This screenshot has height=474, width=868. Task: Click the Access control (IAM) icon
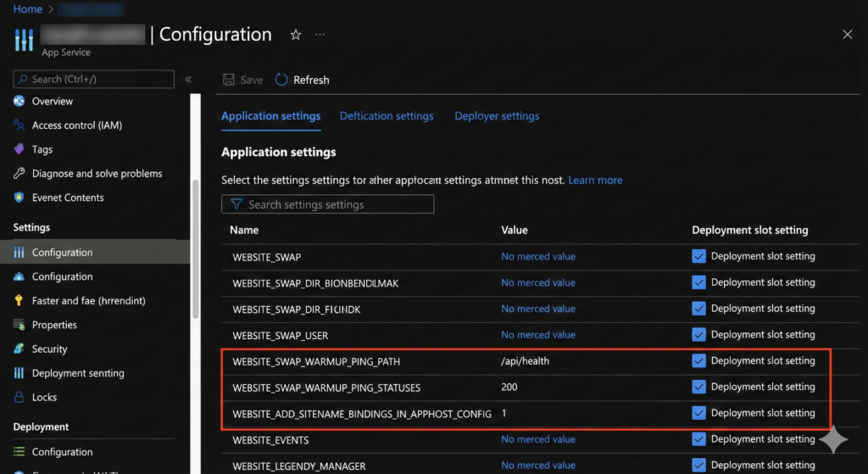tap(19, 125)
